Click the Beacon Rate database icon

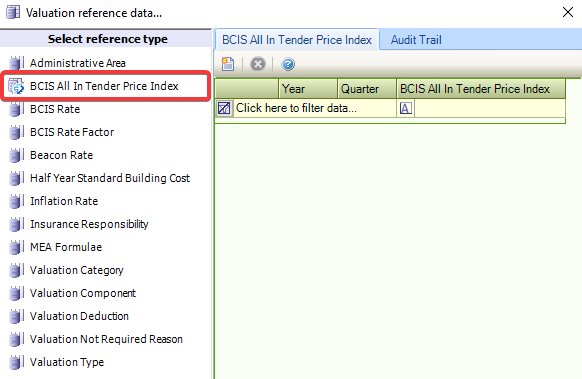pos(16,155)
